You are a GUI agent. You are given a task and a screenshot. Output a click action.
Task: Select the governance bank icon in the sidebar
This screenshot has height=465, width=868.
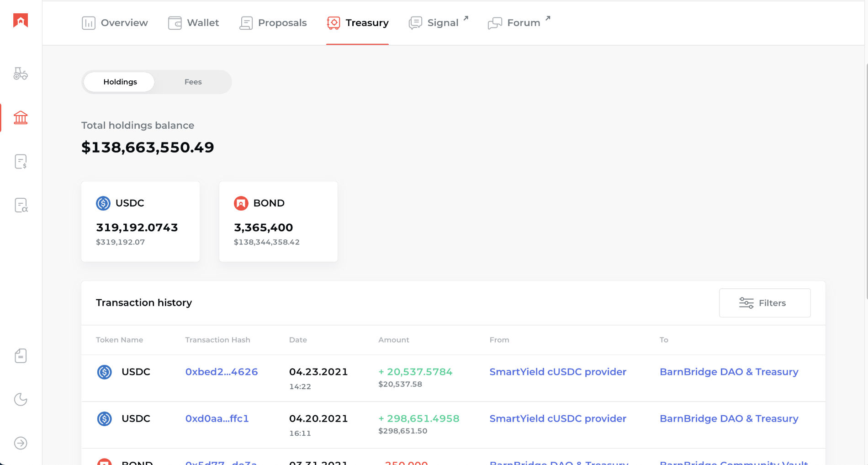(x=21, y=117)
